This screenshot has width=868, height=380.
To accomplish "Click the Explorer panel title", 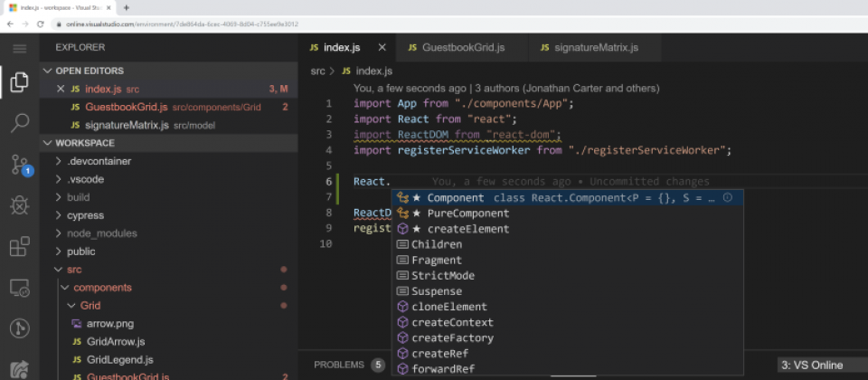I will [80, 48].
